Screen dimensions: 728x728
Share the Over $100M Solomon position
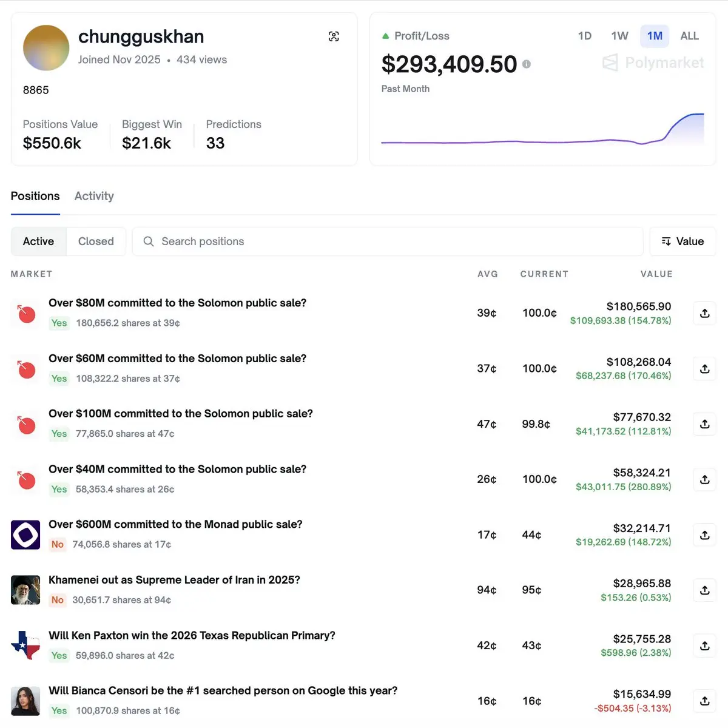(704, 424)
